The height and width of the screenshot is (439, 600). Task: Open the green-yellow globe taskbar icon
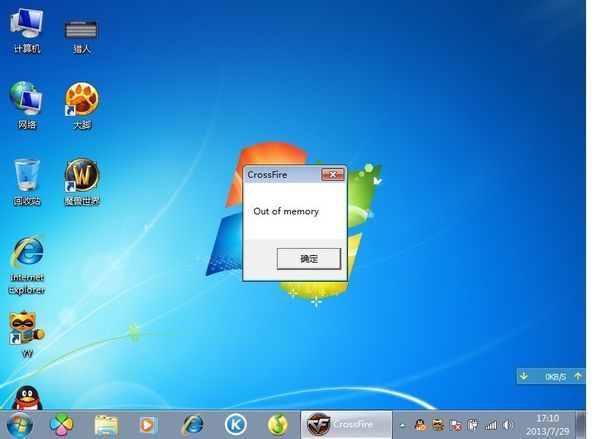coord(278,425)
